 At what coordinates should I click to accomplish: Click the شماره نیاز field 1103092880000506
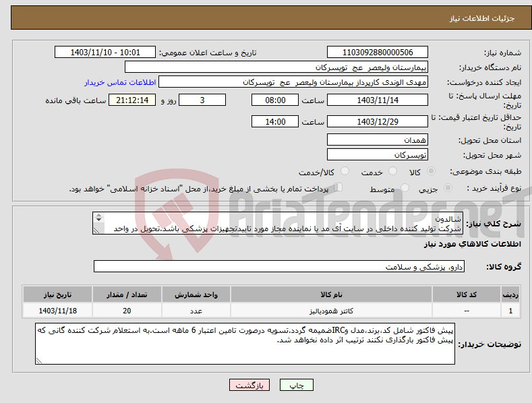point(378,53)
